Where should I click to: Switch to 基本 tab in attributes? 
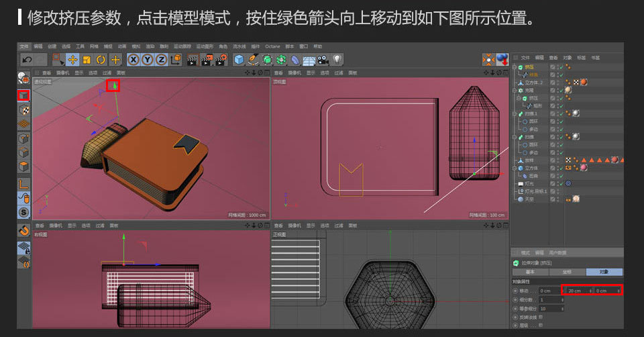(530, 272)
